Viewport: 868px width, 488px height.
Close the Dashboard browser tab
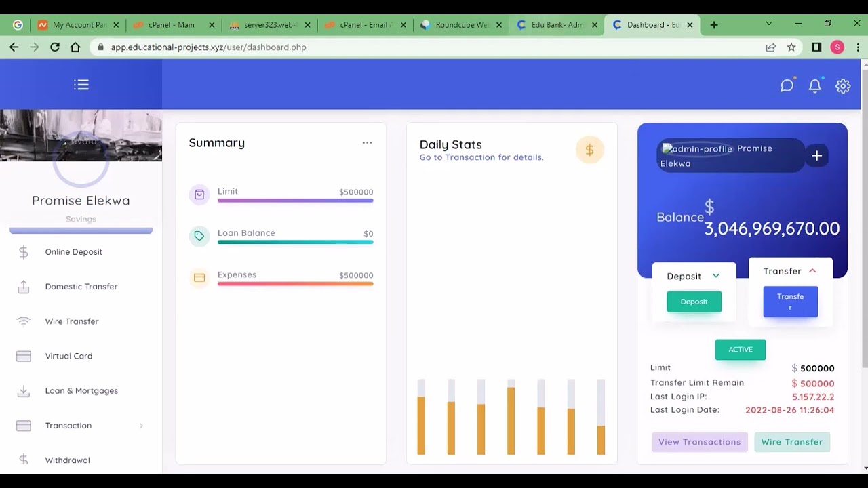click(x=690, y=25)
